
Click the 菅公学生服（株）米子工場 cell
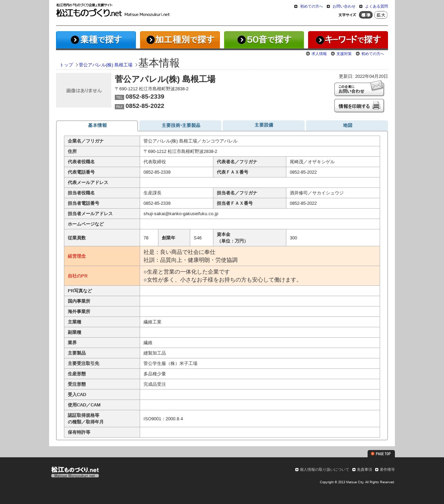[260, 364]
